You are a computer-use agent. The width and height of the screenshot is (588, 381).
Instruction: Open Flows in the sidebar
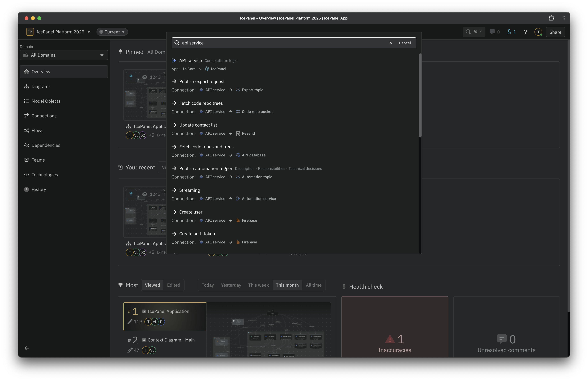64,131
